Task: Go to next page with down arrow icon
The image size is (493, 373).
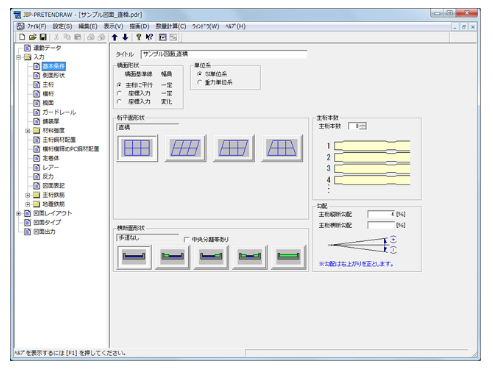Action: 125,37
